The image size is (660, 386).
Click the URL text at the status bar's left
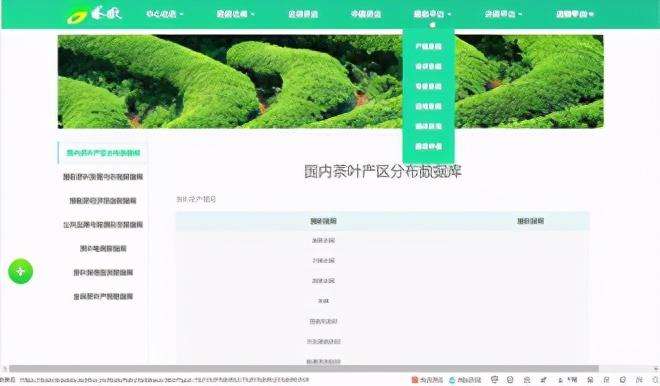pos(165,380)
